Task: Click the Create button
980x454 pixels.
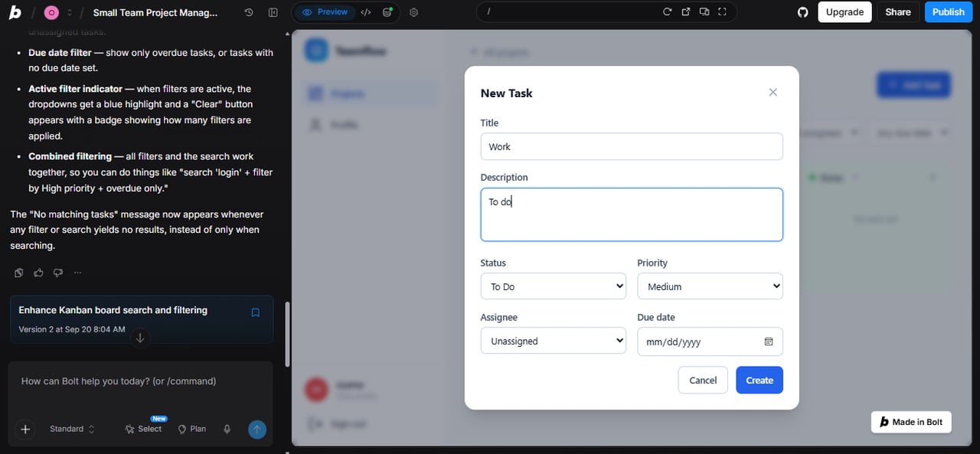Action: tap(759, 381)
